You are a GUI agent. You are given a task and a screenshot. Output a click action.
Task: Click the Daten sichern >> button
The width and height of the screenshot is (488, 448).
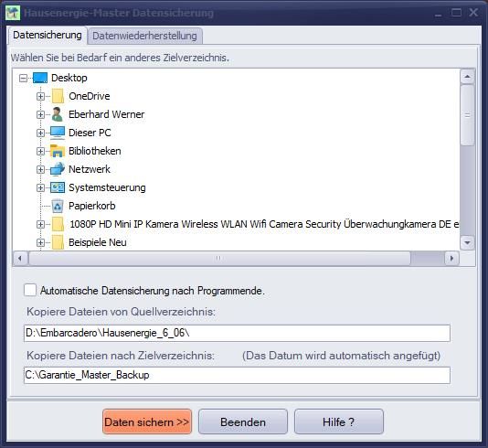click(x=147, y=421)
